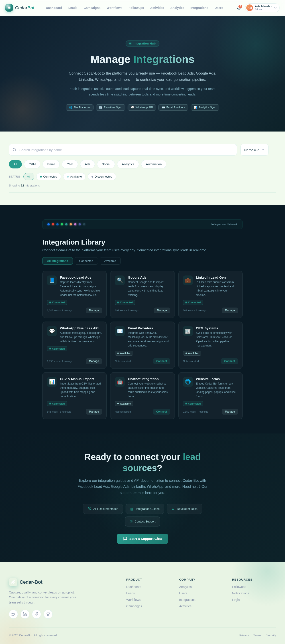
Task: Click the 30+ Platforms hero chip
Action: 79,107
